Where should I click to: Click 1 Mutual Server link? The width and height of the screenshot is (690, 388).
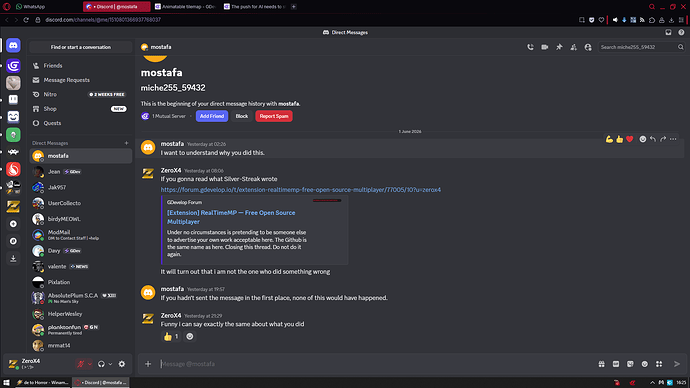pyautogui.click(x=169, y=116)
